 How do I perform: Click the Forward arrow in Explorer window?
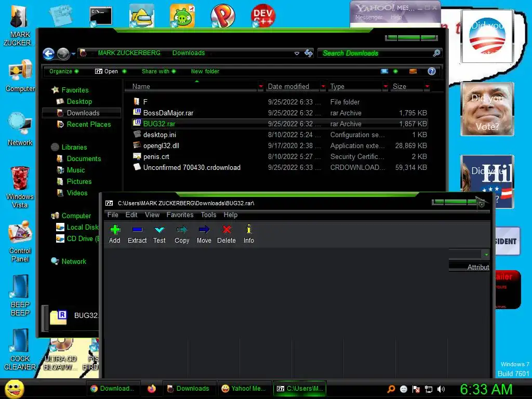pyautogui.click(x=63, y=54)
